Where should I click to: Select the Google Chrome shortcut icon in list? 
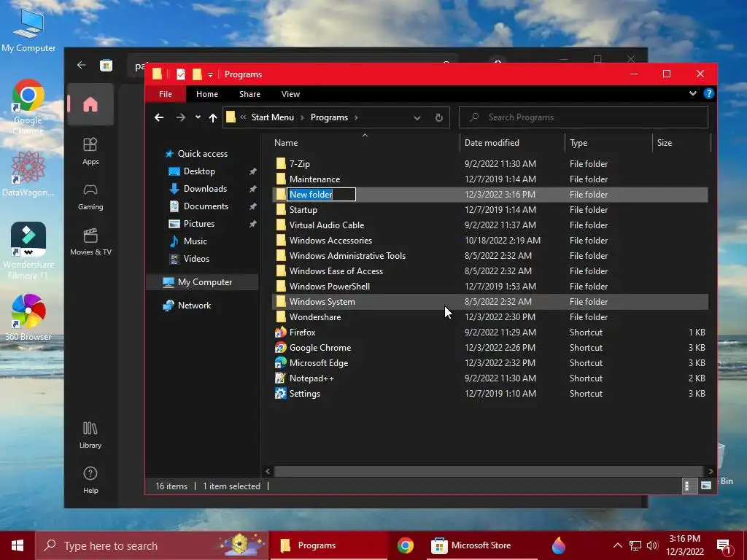tap(281, 348)
